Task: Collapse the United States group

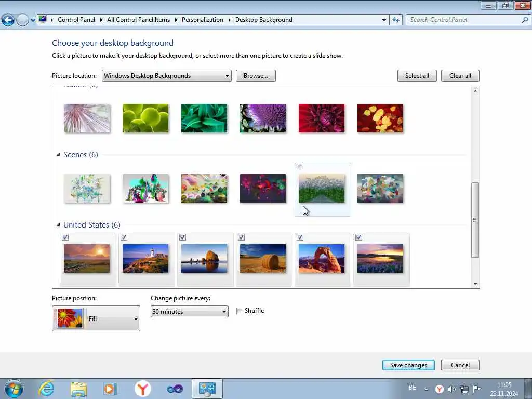Action: pos(58,224)
